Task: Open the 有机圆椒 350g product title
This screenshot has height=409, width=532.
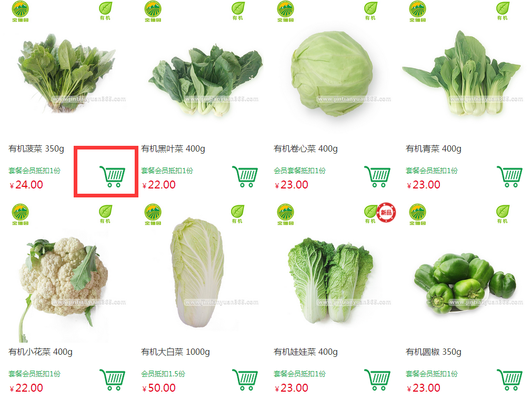Action: (x=433, y=352)
